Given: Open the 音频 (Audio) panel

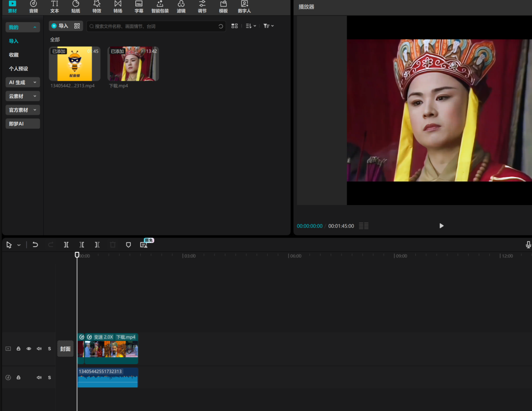Looking at the screenshot, I should coord(33,6).
